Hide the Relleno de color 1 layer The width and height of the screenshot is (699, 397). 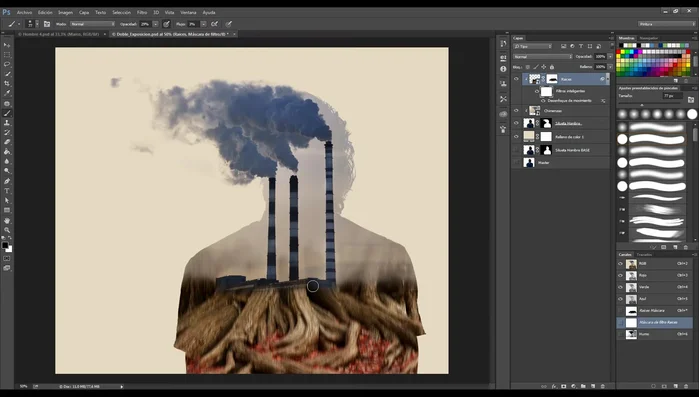coord(516,137)
